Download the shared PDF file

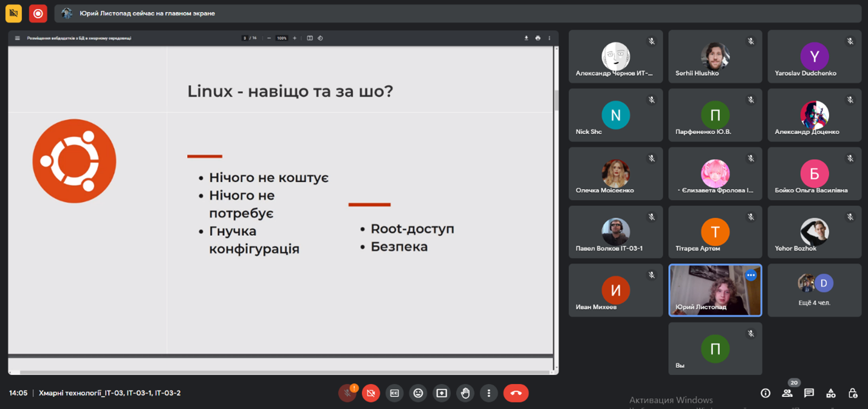click(x=526, y=38)
